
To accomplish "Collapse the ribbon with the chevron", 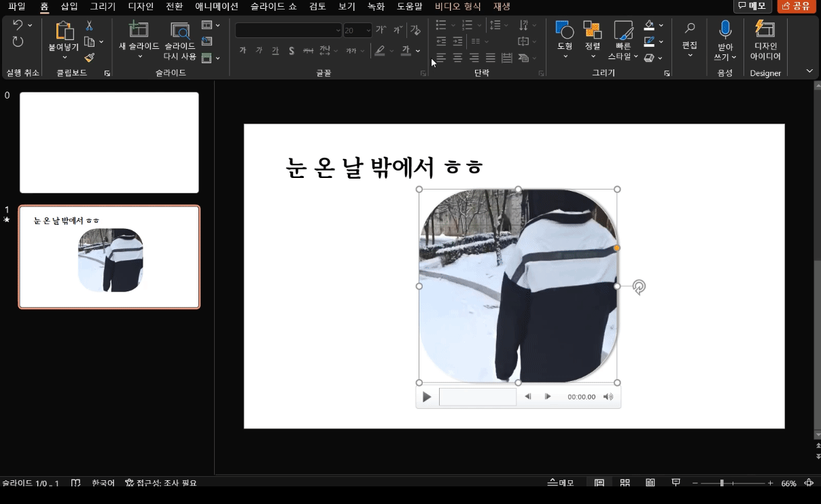I will pos(809,71).
